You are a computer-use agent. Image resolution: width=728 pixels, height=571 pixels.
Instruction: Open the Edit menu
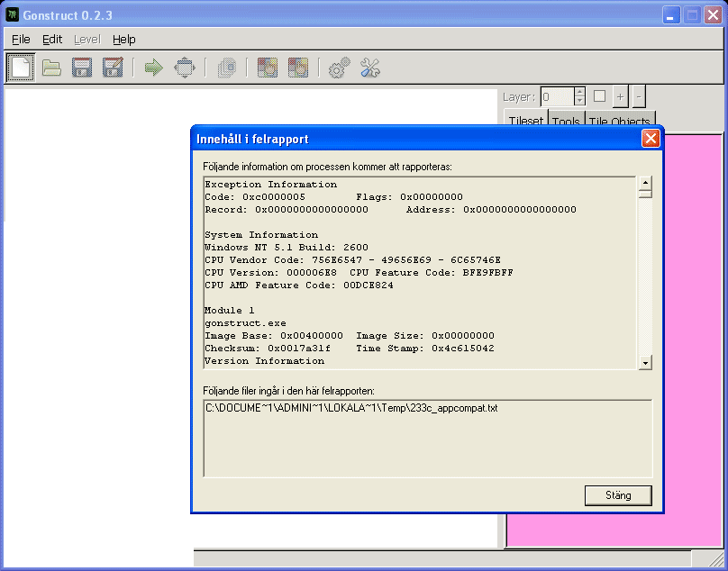click(52, 40)
